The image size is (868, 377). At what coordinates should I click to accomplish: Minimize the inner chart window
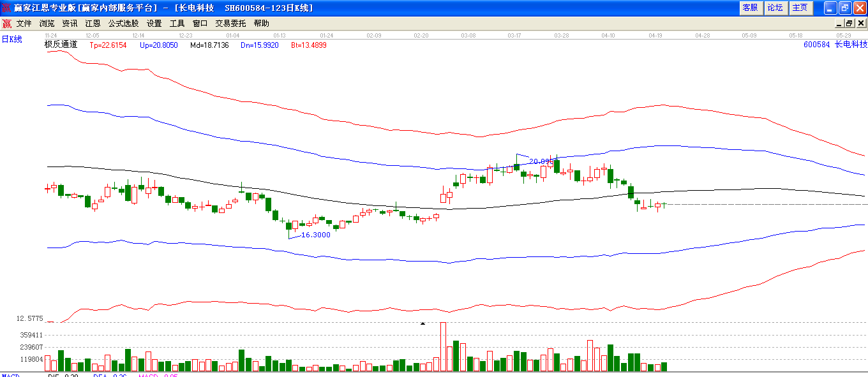click(x=840, y=24)
